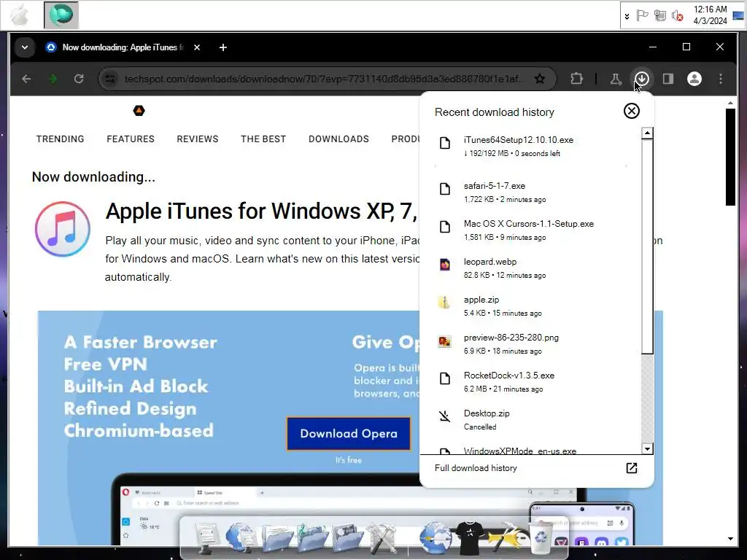Click the preview-86-235-280.png thumbnail
This screenshot has height=560, width=747.
point(444,341)
